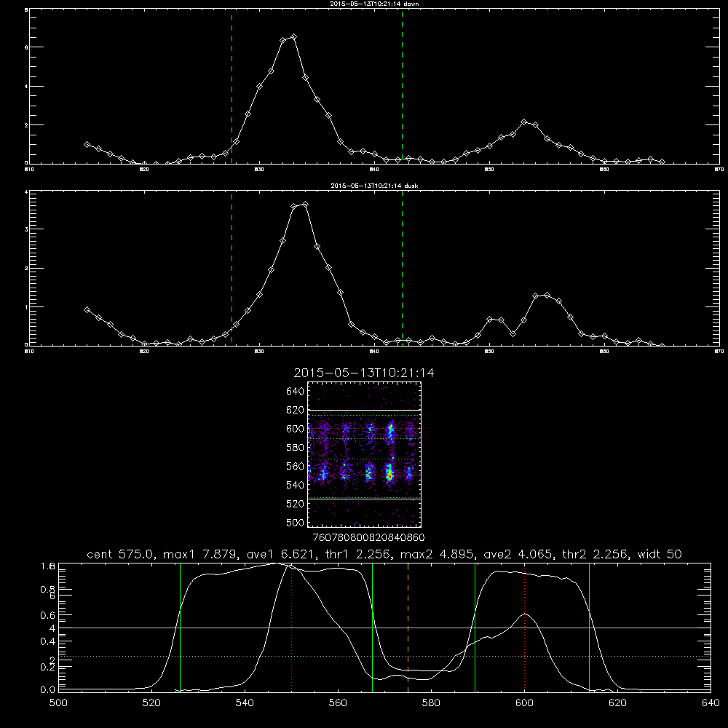Click the small dip marker near 852 in dusk plot

513,333
